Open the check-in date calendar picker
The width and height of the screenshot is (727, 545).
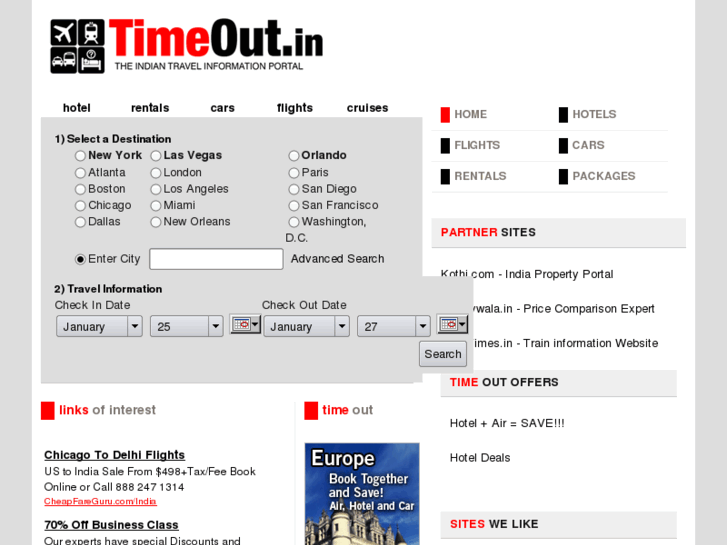click(245, 324)
